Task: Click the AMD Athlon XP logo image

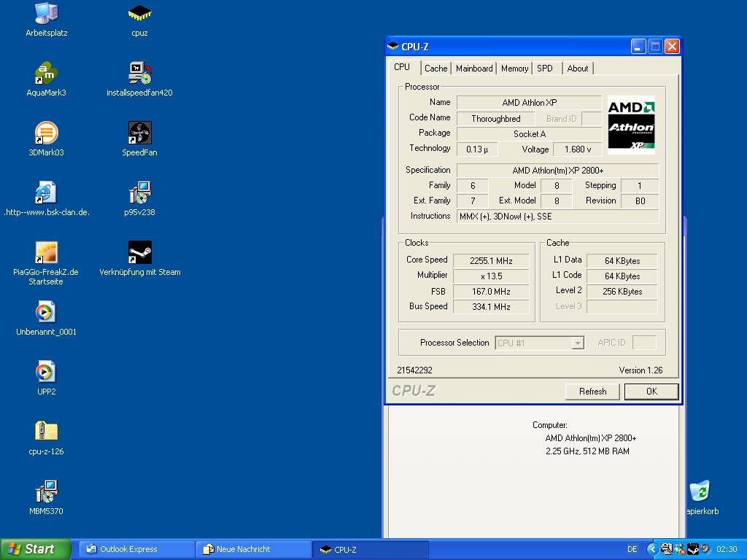Action: click(631, 125)
